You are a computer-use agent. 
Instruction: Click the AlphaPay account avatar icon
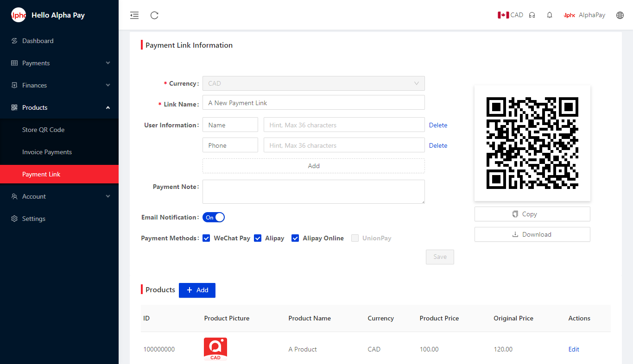[570, 15]
